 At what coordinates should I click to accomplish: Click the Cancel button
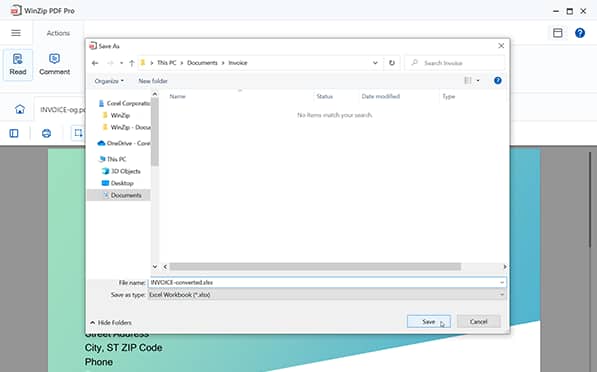pyautogui.click(x=479, y=322)
